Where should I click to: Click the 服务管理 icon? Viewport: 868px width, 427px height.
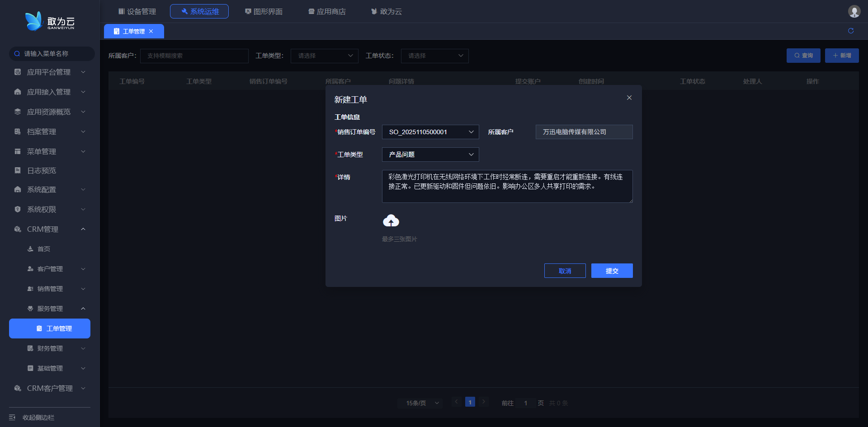[30, 309]
